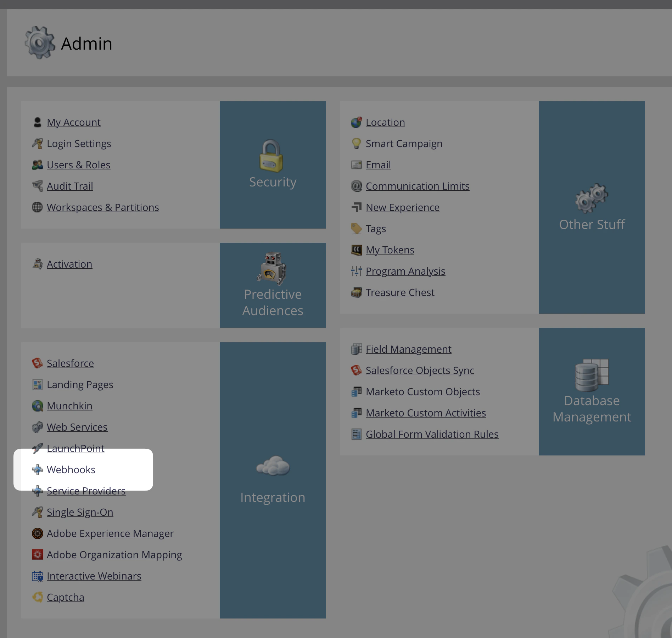Viewport: 672px width, 638px height.
Task: Click the Interactive Webinars calendar icon
Action: (x=37, y=576)
